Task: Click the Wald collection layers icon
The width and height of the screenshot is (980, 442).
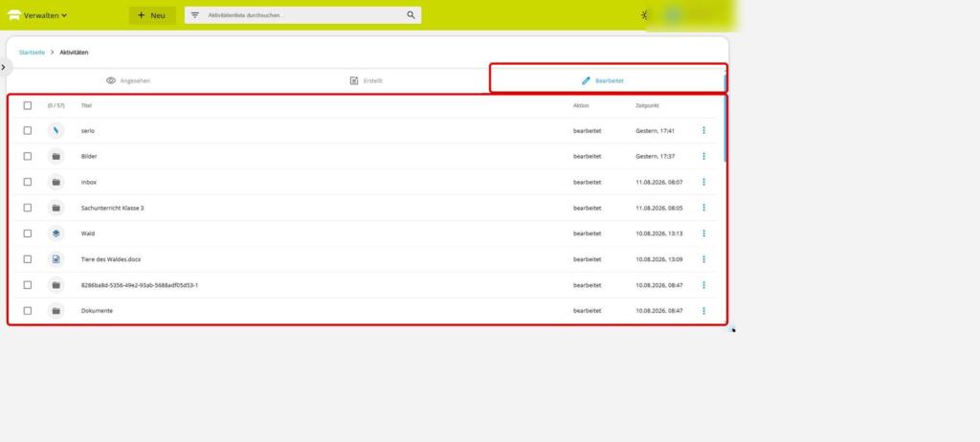Action: tap(56, 233)
